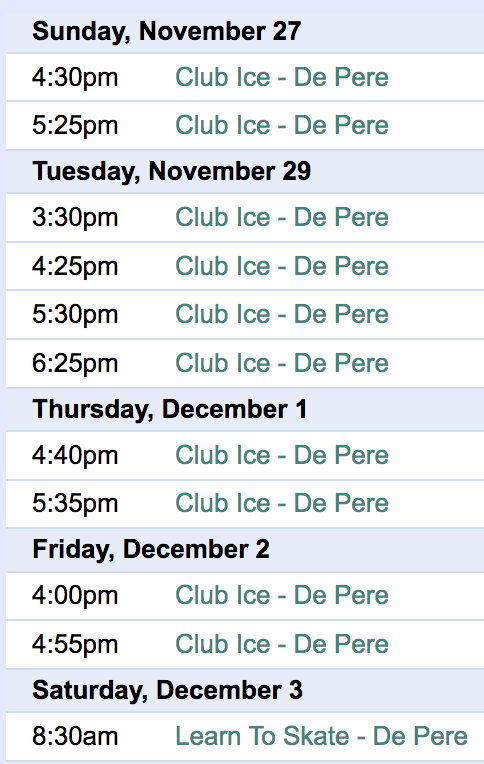Open Club Ice link for Sunday 5:25pm

[282, 125]
